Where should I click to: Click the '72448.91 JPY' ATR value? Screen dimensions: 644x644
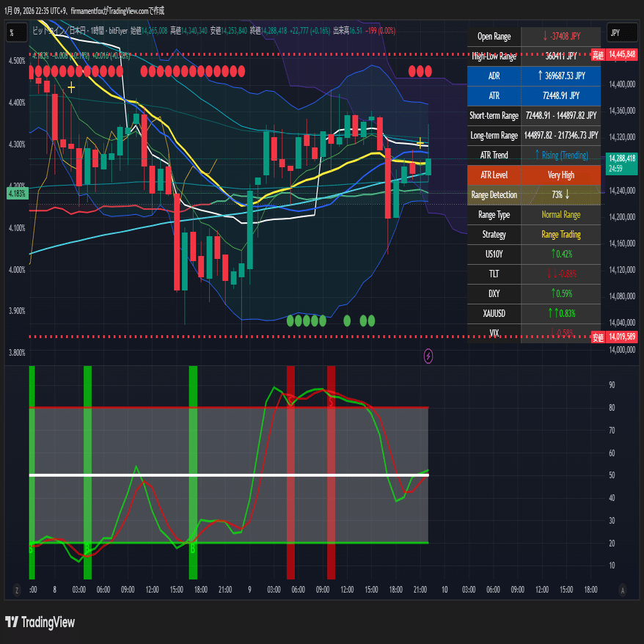pyautogui.click(x=561, y=95)
